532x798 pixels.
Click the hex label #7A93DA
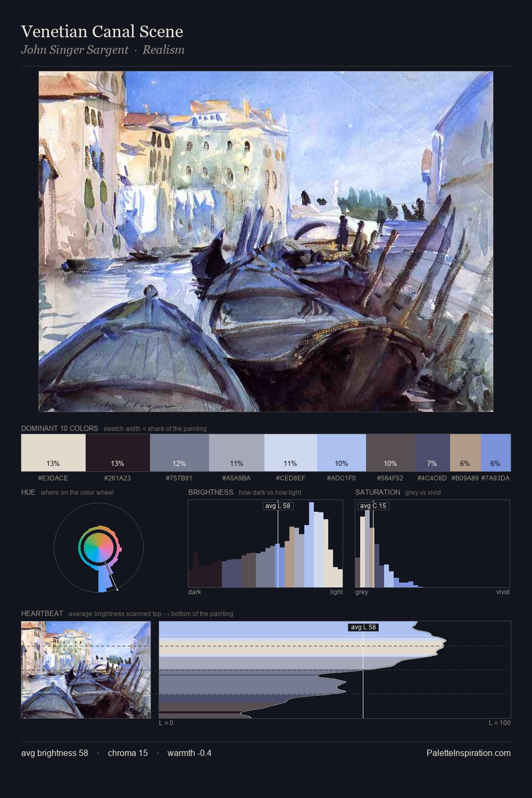[495, 478]
